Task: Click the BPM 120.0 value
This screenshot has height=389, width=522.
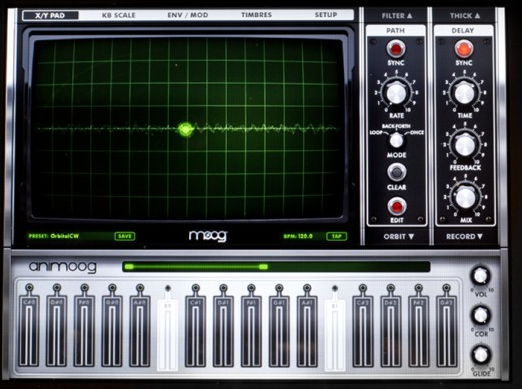Action: tap(305, 236)
